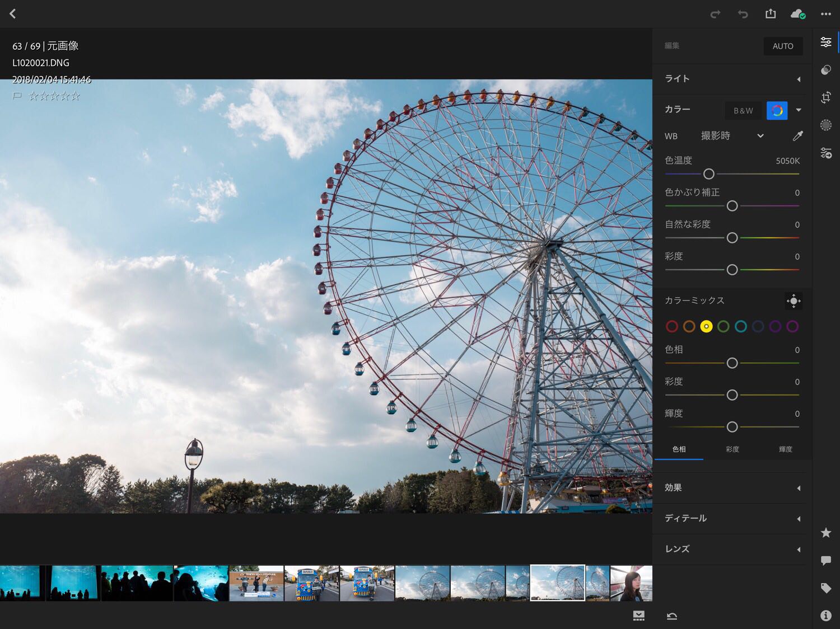Select the red color mix channel
Image resolution: width=840 pixels, height=629 pixels.
point(672,326)
